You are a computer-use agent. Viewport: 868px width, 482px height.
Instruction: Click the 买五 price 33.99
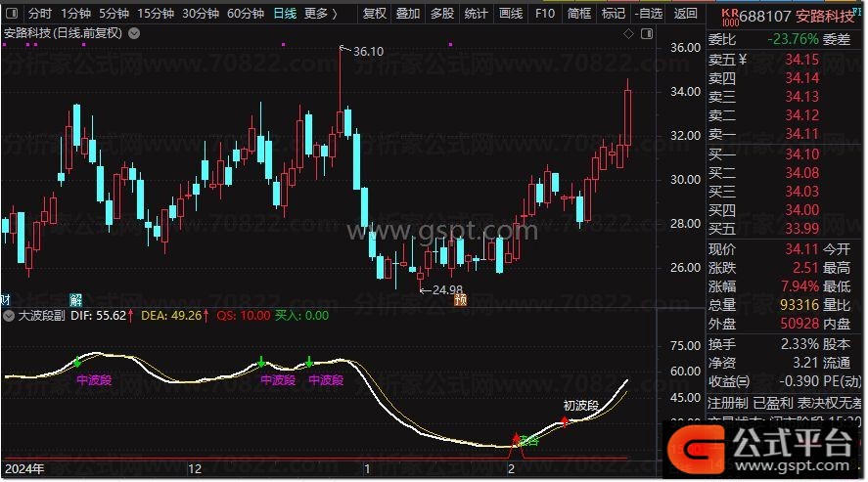[802, 228]
